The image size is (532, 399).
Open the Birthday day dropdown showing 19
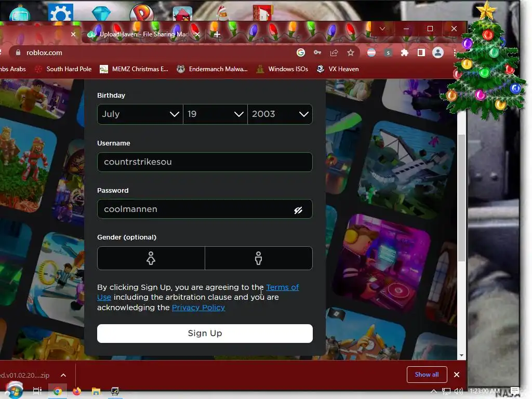point(215,114)
